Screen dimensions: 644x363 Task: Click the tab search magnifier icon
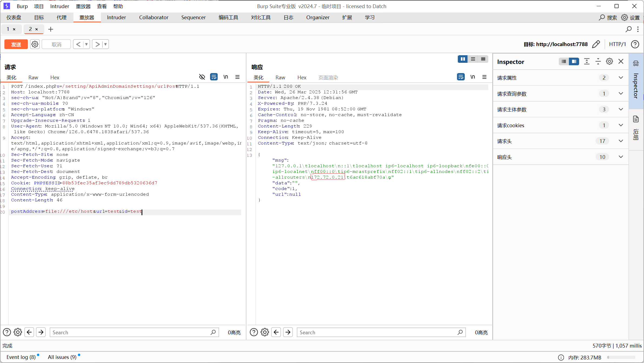coord(629,29)
